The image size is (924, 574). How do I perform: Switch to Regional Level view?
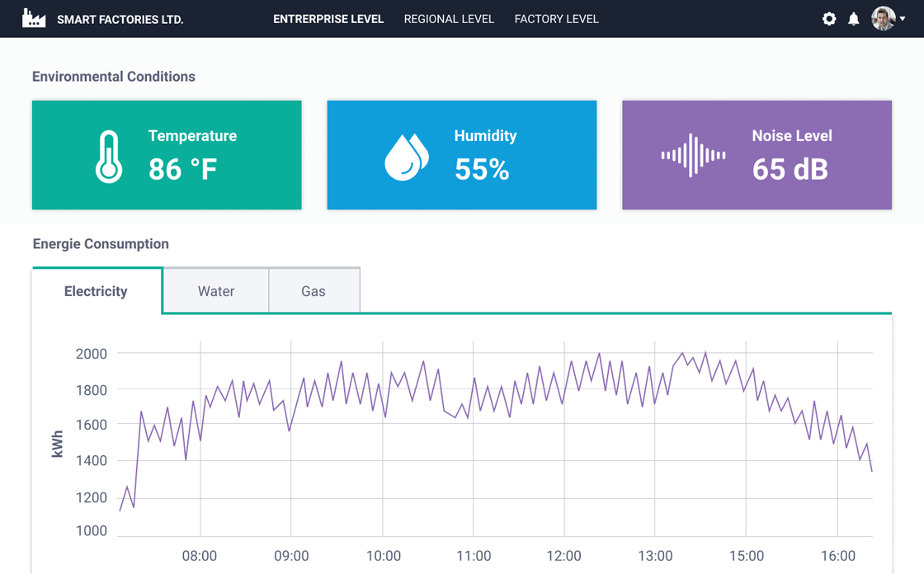pyautogui.click(x=449, y=19)
